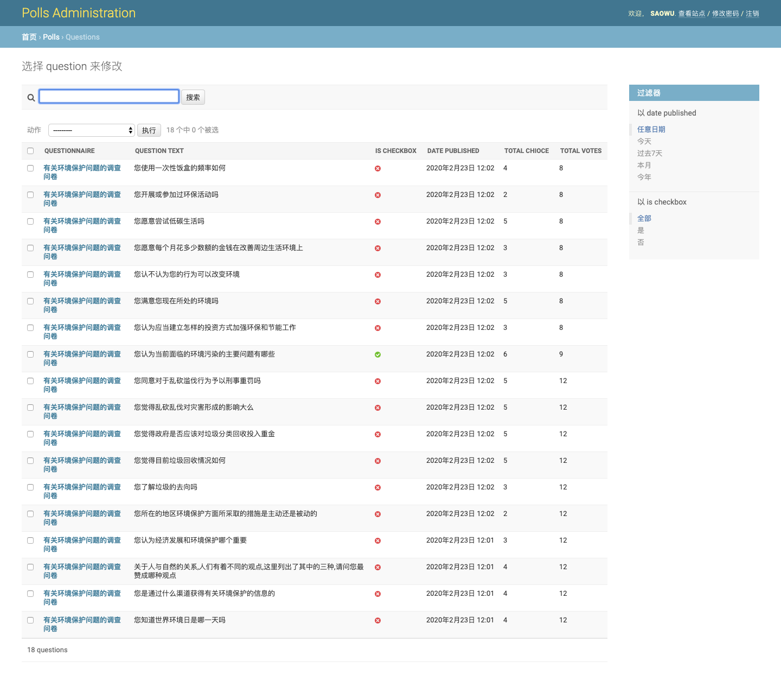Click the red X icon on 您认为经济发展和环境保护哪个重要 row

pyautogui.click(x=377, y=540)
